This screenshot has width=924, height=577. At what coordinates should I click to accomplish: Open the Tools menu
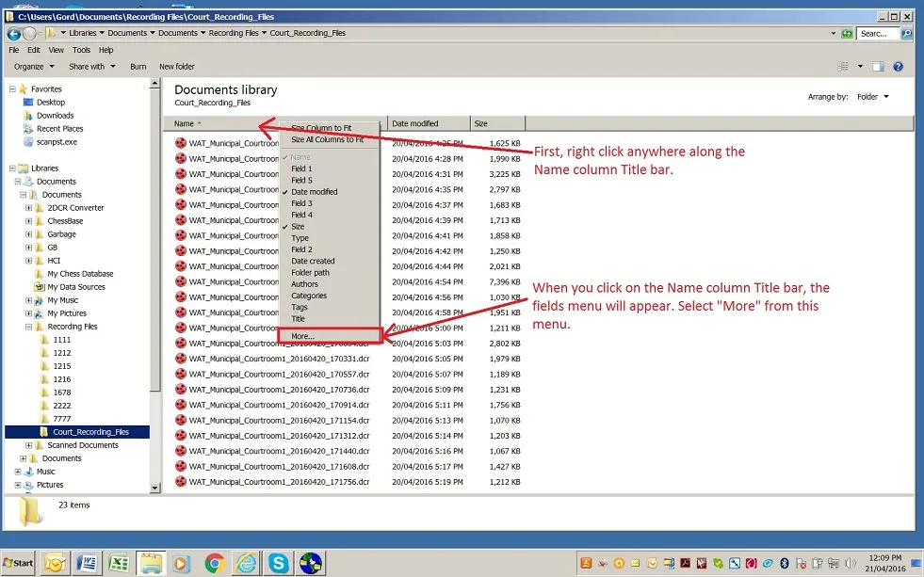click(x=81, y=50)
